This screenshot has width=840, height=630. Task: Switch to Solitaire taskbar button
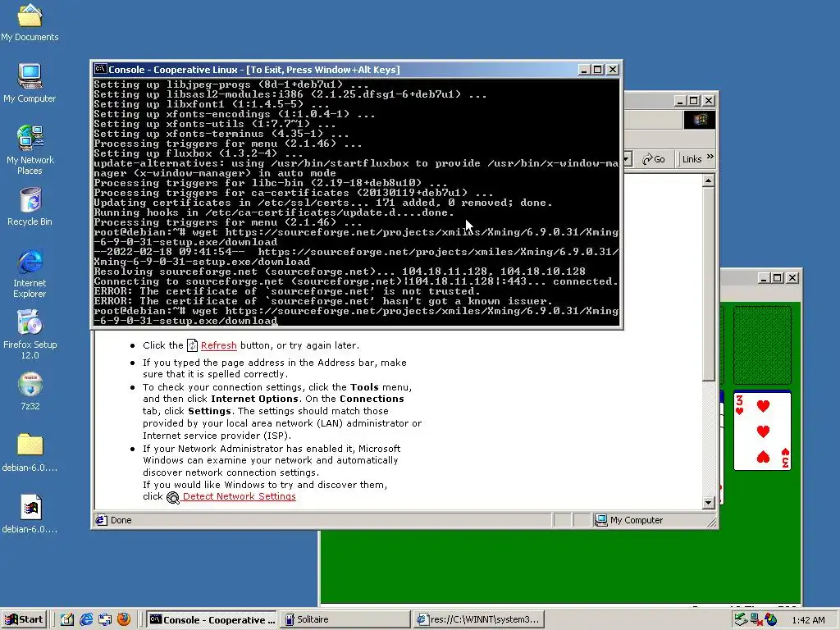coord(345,619)
